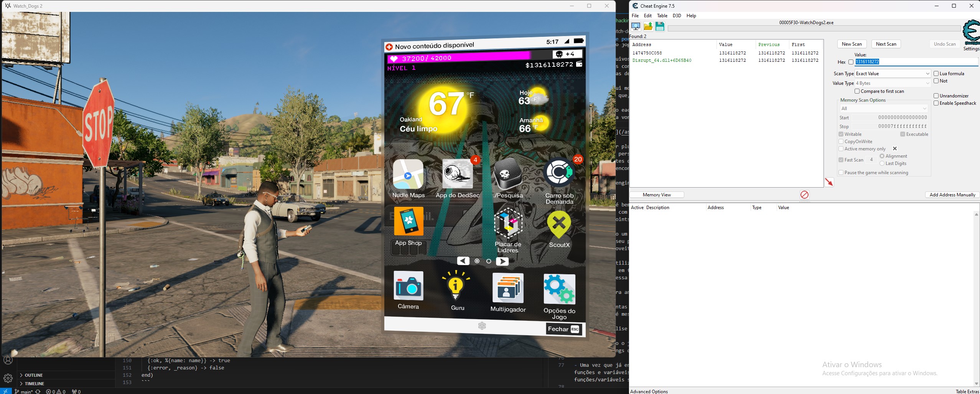
Task: Tick Enable Speedhack checkbox
Action: coord(936,103)
